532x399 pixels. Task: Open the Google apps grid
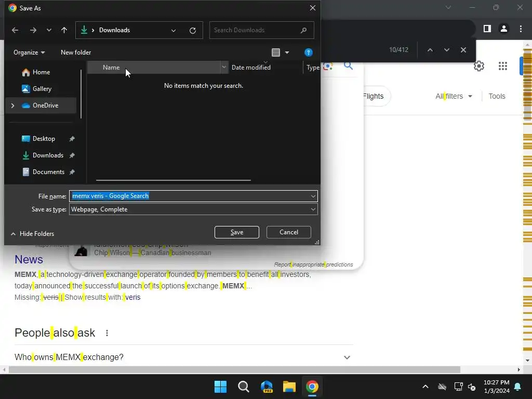pos(502,66)
